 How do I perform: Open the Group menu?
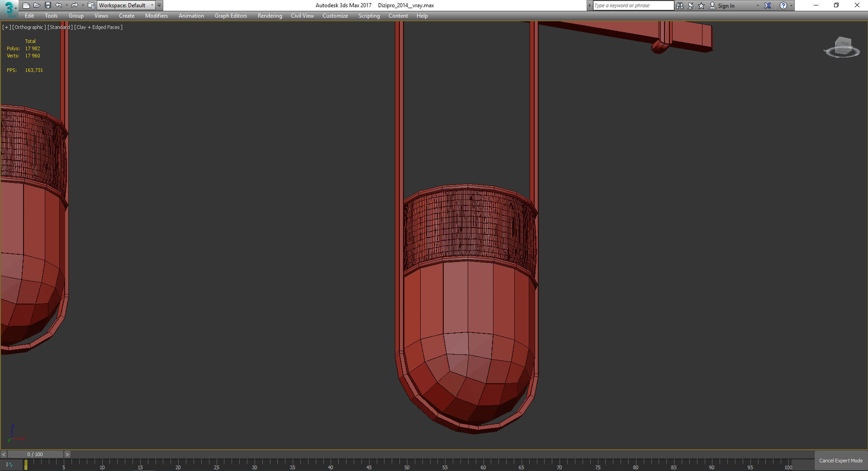tap(76, 16)
